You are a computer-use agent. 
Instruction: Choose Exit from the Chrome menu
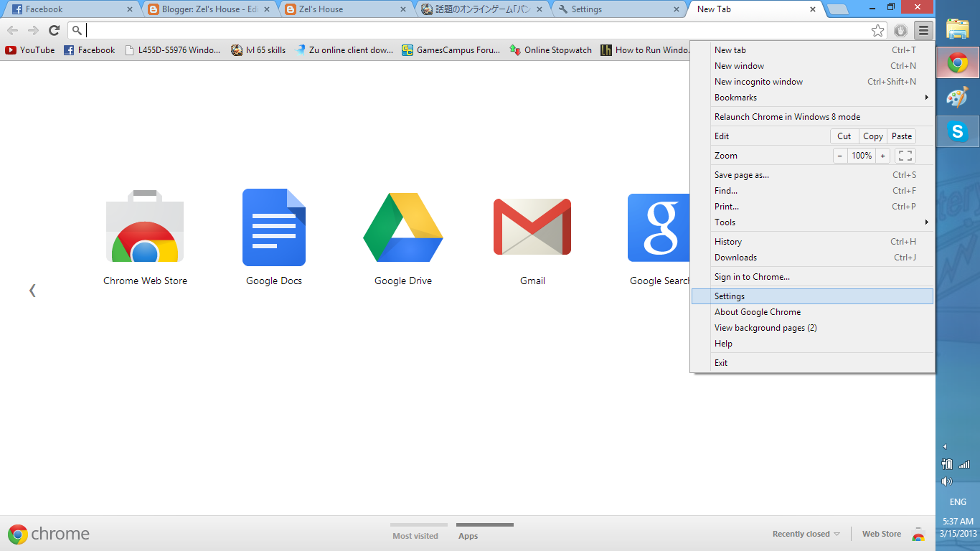tap(813, 363)
